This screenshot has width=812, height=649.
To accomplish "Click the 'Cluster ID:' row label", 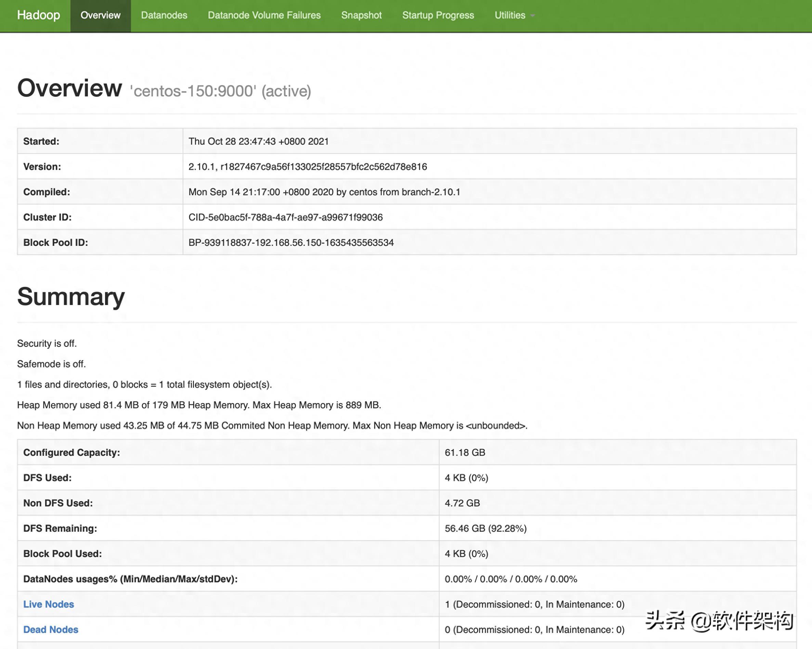I will point(48,217).
